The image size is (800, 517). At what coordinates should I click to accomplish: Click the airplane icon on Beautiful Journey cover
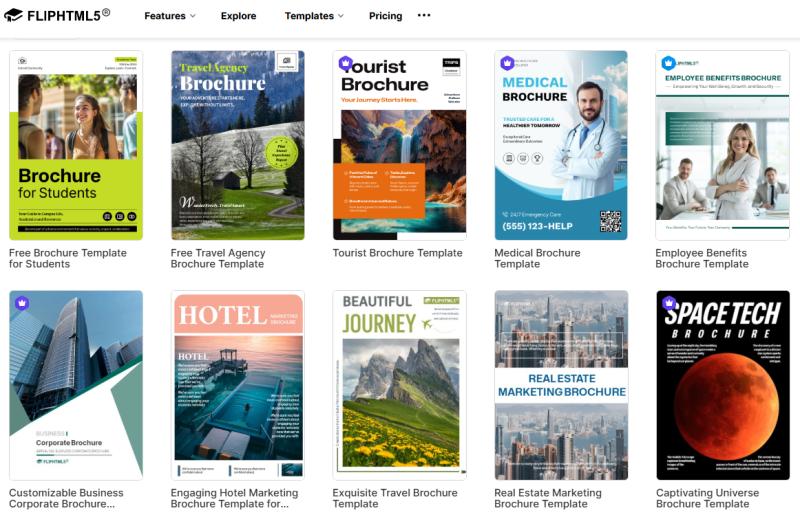[427, 323]
